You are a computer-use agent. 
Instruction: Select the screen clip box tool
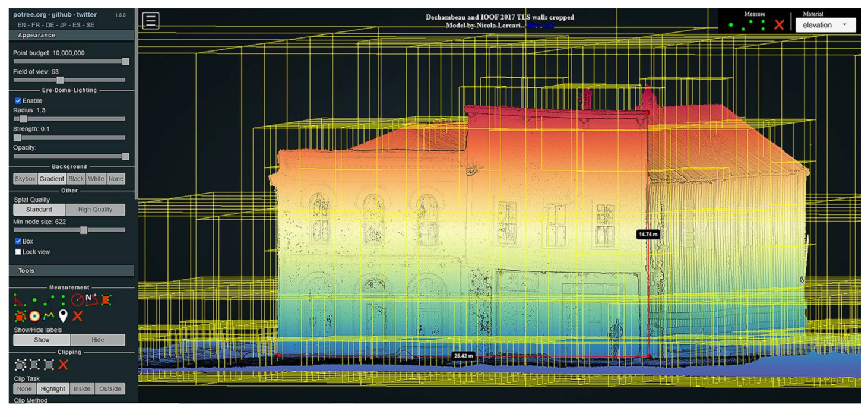49,365
